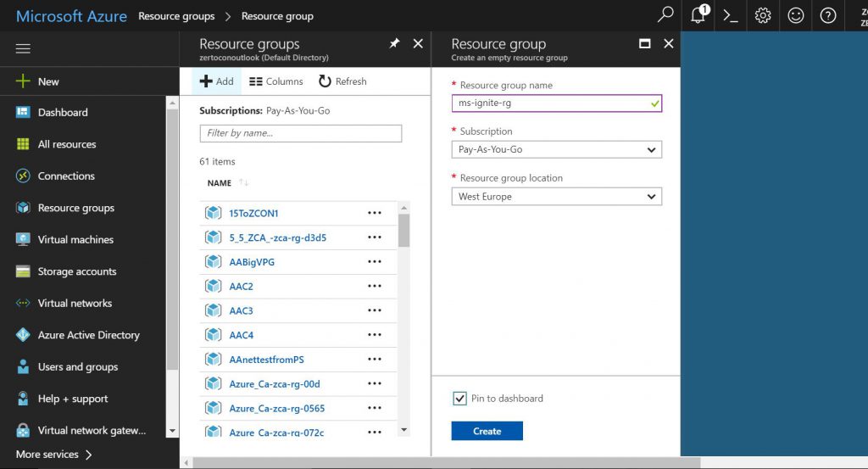Click the Users and groups icon
This screenshot has height=469, width=868.
point(23,366)
